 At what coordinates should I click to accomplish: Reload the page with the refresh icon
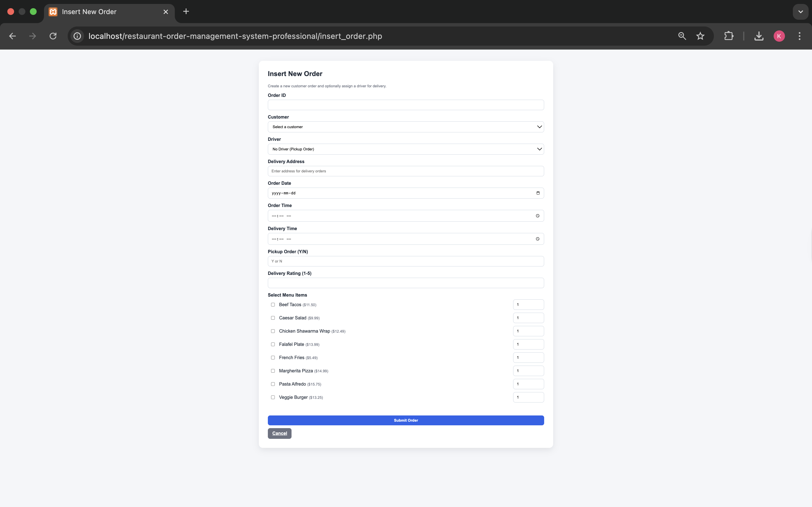[53, 36]
